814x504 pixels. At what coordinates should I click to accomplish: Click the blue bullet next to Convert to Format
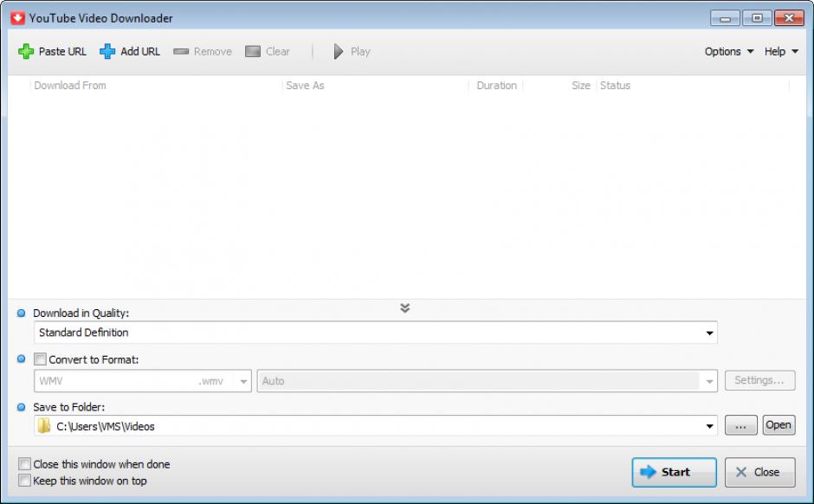(x=22, y=359)
